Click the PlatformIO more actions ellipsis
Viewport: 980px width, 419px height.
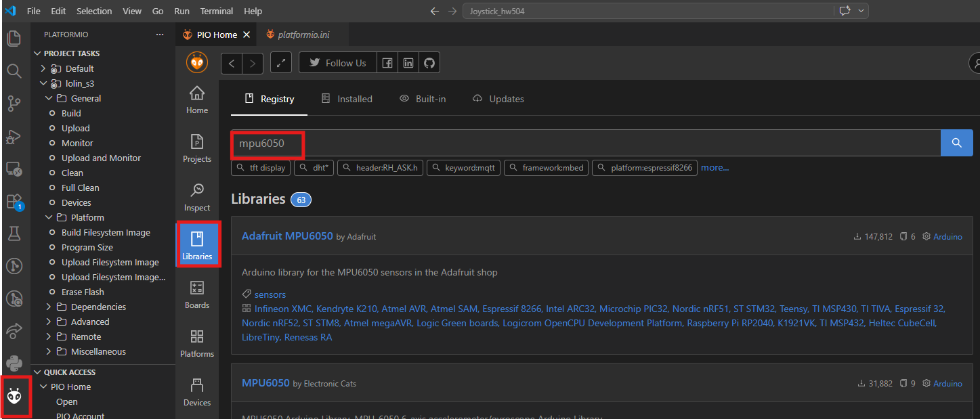point(160,35)
